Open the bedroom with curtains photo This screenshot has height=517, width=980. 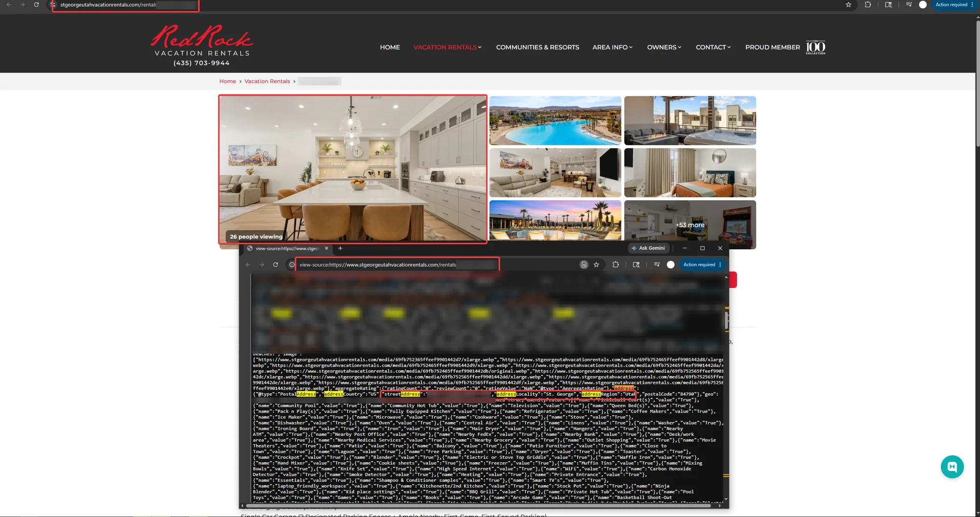(690, 172)
